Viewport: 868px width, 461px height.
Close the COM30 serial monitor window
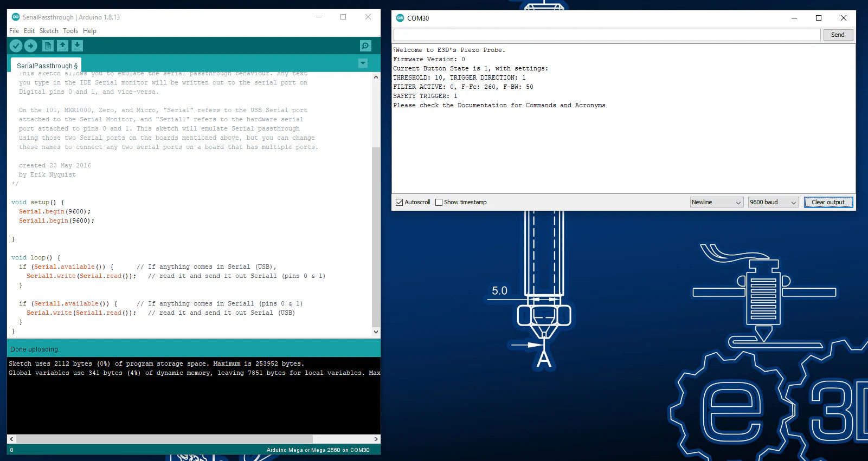[844, 18]
